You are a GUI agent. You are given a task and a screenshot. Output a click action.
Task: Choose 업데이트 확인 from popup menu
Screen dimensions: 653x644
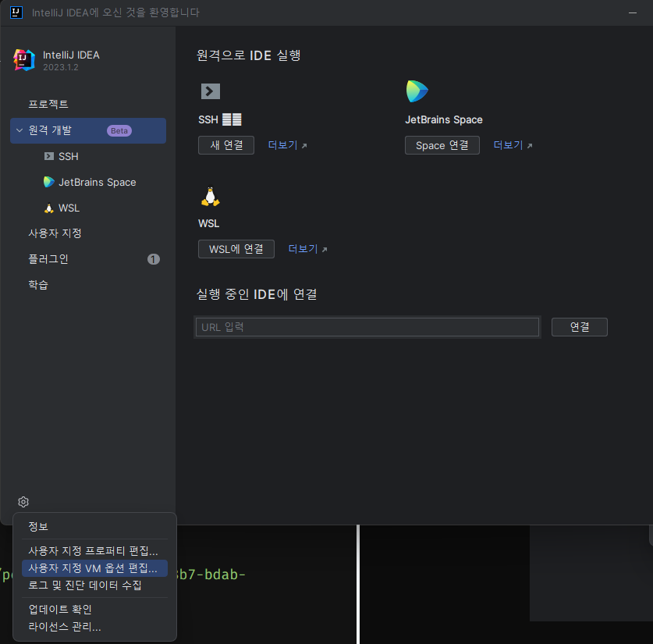coord(94,610)
